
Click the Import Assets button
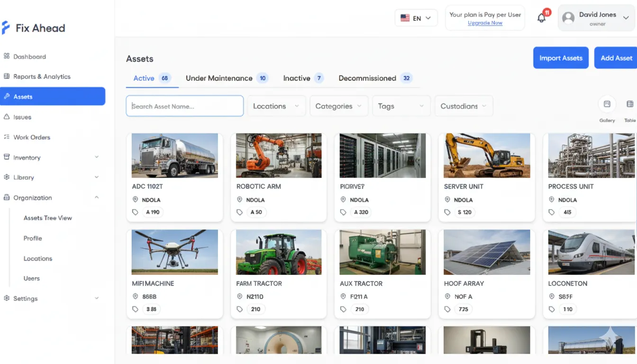click(x=561, y=58)
